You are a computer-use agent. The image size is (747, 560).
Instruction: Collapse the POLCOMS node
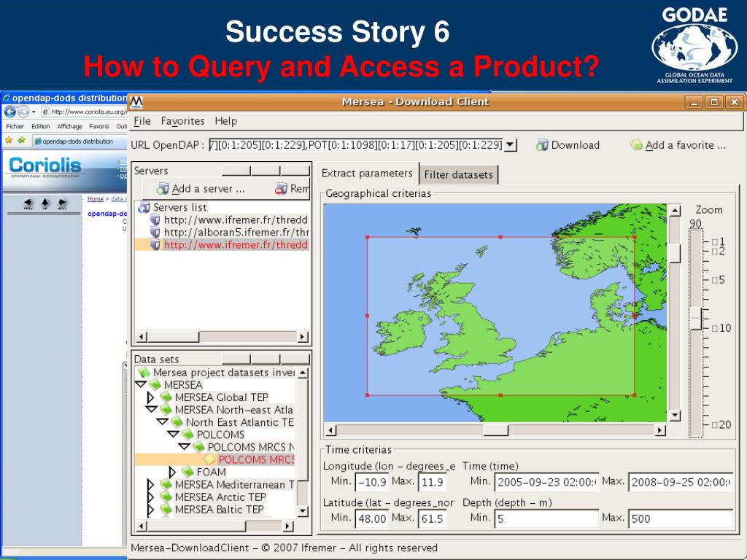coord(174,435)
